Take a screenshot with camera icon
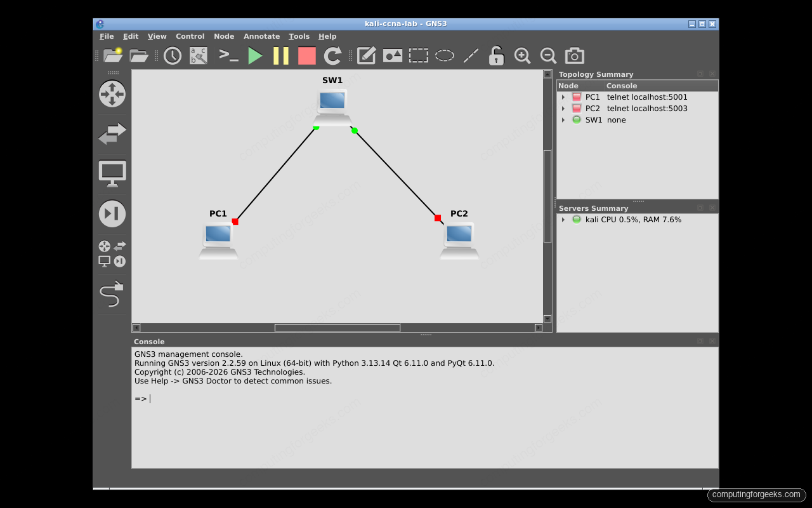The width and height of the screenshot is (812, 508). (574, 55)
